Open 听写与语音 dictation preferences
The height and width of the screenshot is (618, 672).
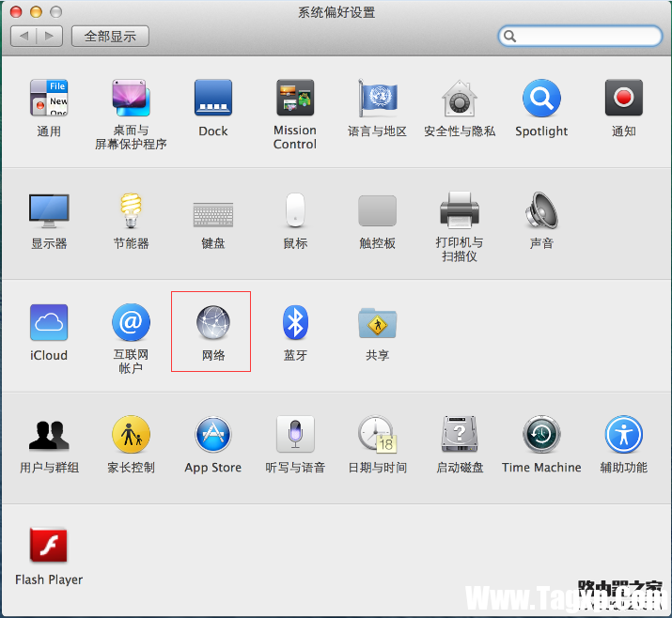(295, 434)
